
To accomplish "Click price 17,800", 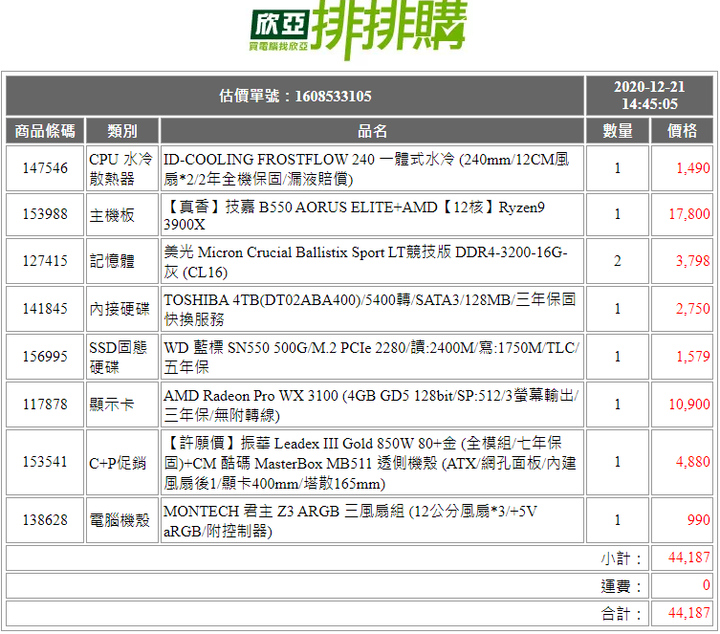I will click(x=689, y=214).
